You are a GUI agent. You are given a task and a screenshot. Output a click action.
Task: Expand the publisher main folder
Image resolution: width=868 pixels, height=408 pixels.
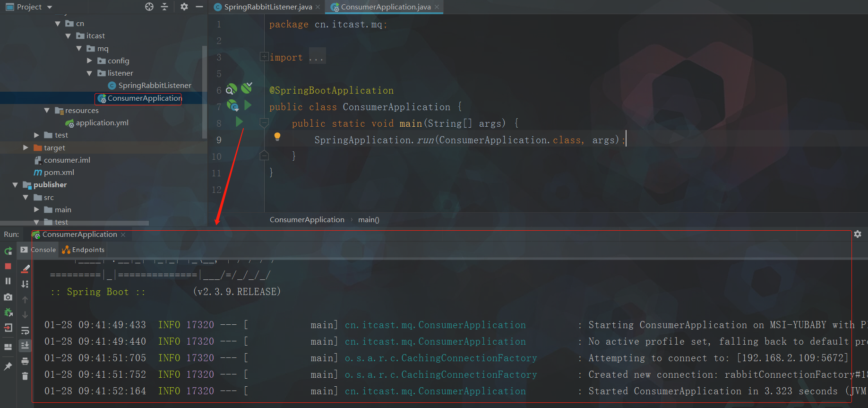click(x=36, y=209)
